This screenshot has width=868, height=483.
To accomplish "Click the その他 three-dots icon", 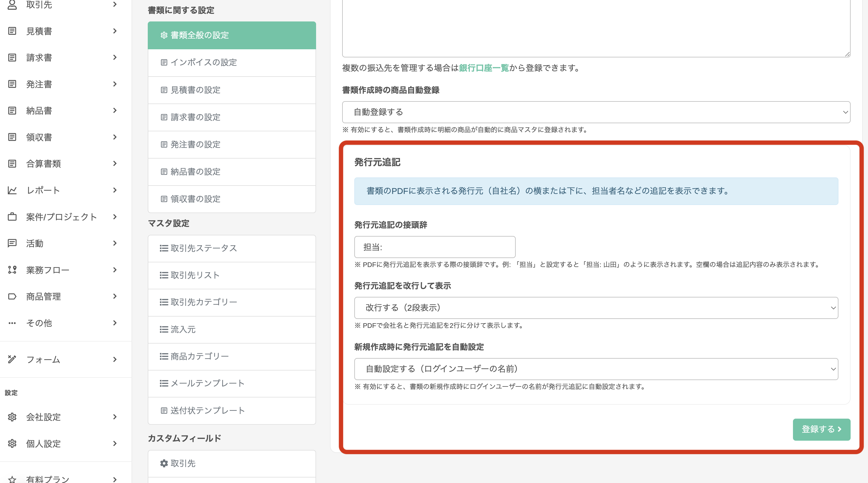I will click(12, 323).
